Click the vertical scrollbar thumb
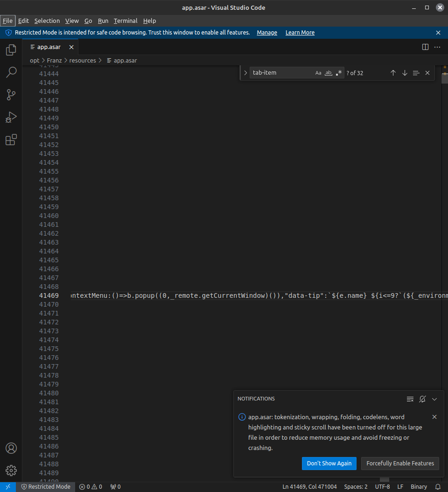The width and height of the screenshot is (448, 492). [x=445, y=78]
